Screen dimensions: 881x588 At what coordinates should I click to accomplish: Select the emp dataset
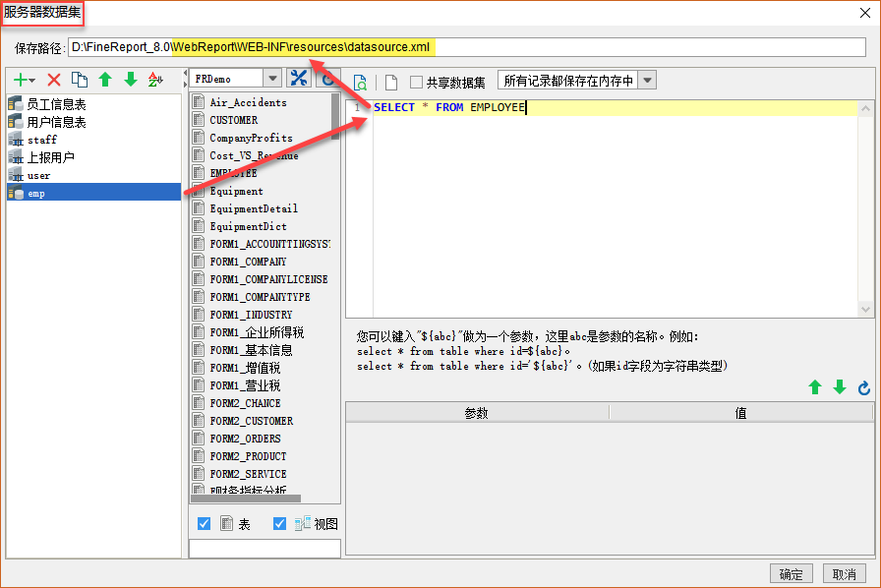pos(93,193)
